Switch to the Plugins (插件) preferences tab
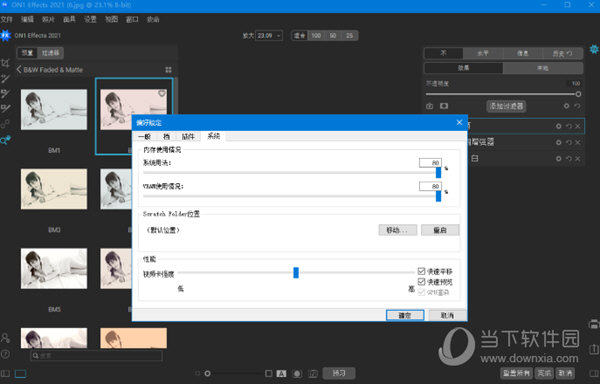The height and width of the screenshot is (384, 600). coord(188,137)
